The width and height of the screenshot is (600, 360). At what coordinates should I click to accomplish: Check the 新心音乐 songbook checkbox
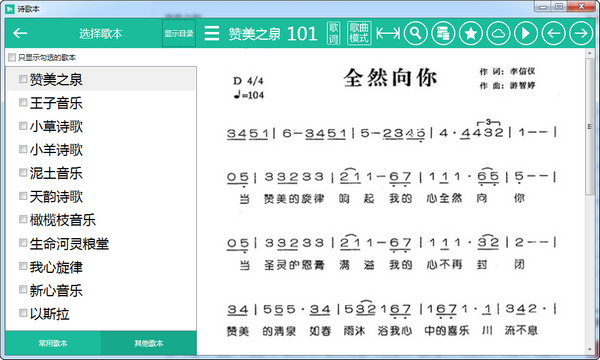coord(23,290)
